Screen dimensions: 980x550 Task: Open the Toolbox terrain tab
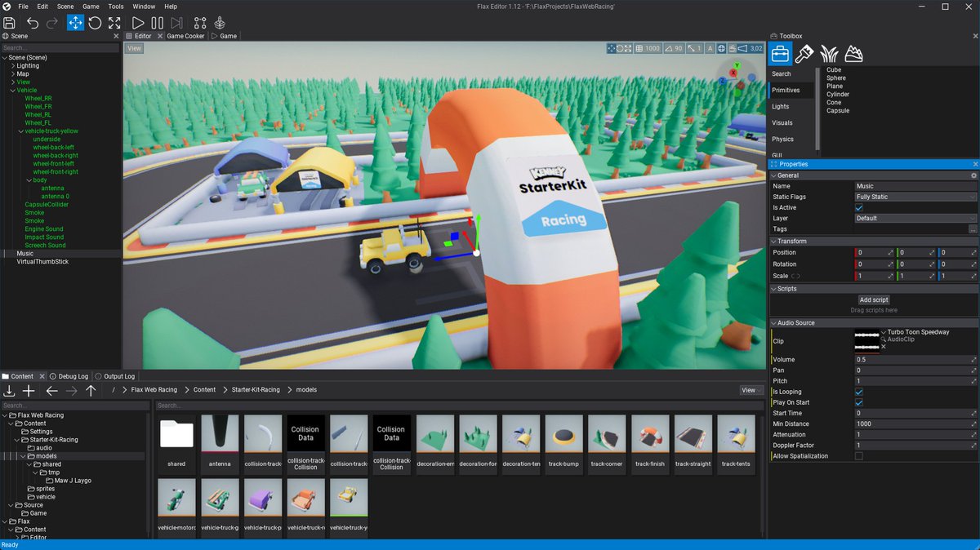coord(853,54)
